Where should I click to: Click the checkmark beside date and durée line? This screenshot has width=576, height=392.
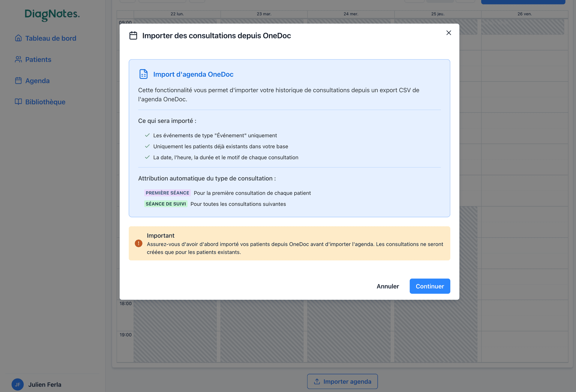pos(147,157)
